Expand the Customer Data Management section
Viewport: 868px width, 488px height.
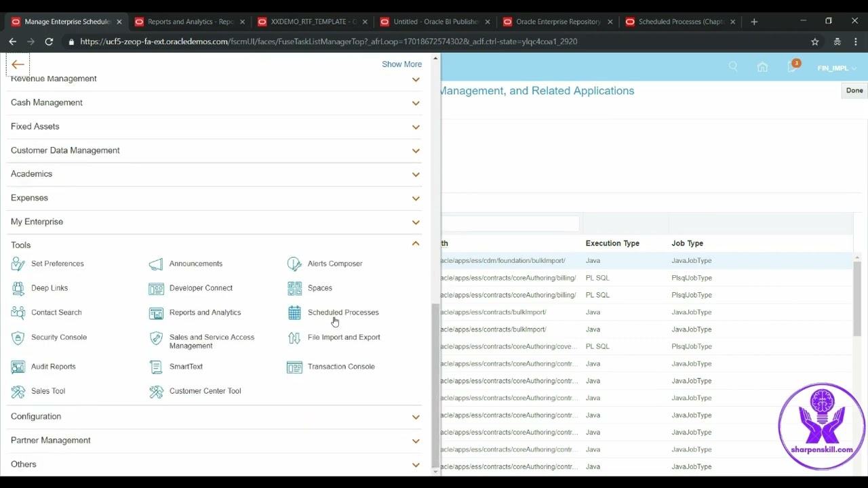coord(416,150)
